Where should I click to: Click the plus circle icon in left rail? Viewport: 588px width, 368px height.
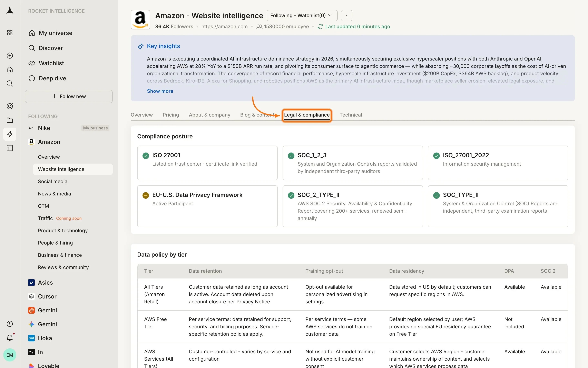[10, 55]
